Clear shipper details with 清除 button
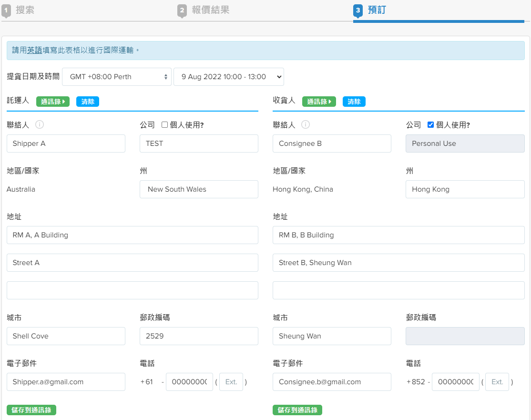 pyautogui.click(x=88, y=102)
